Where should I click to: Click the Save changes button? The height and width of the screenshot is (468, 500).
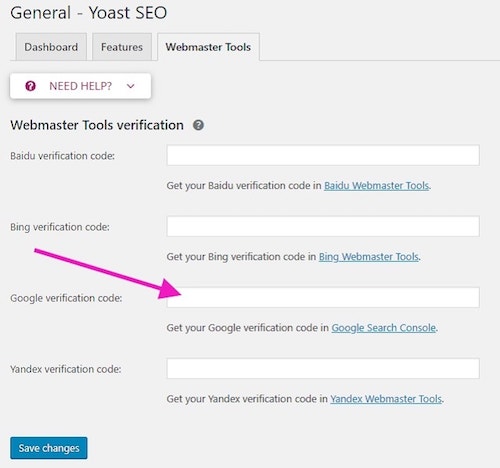pyautogui.click(x=49, y=448)
